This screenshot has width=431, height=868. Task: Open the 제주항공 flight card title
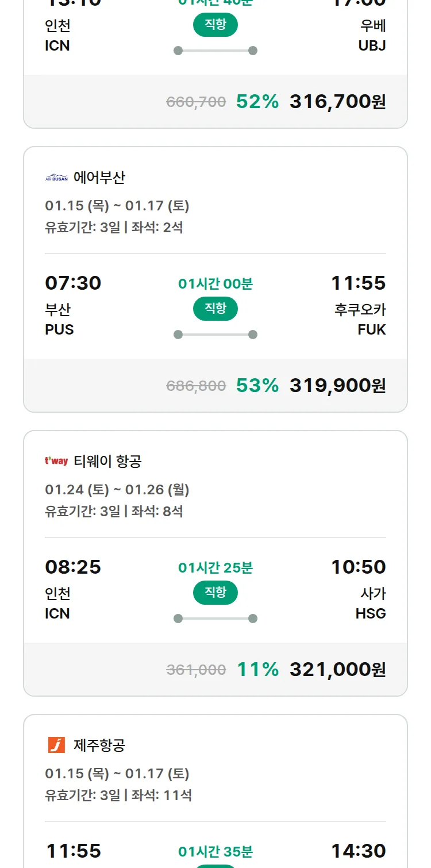click(x=99, y=745)
